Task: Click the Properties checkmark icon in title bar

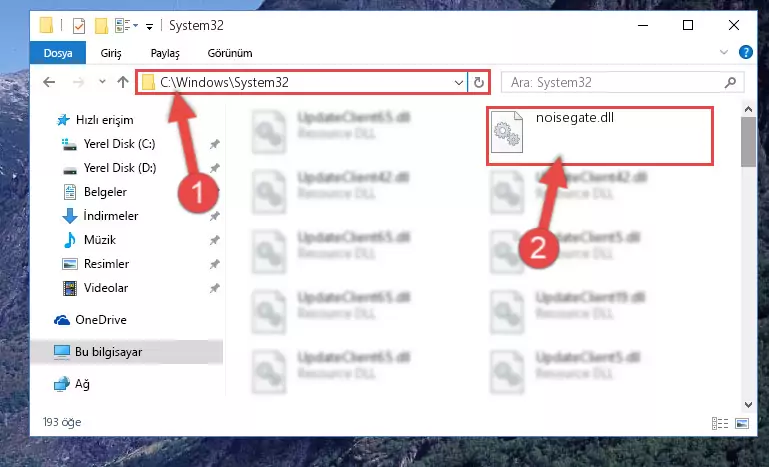Action: pos(79,26)
